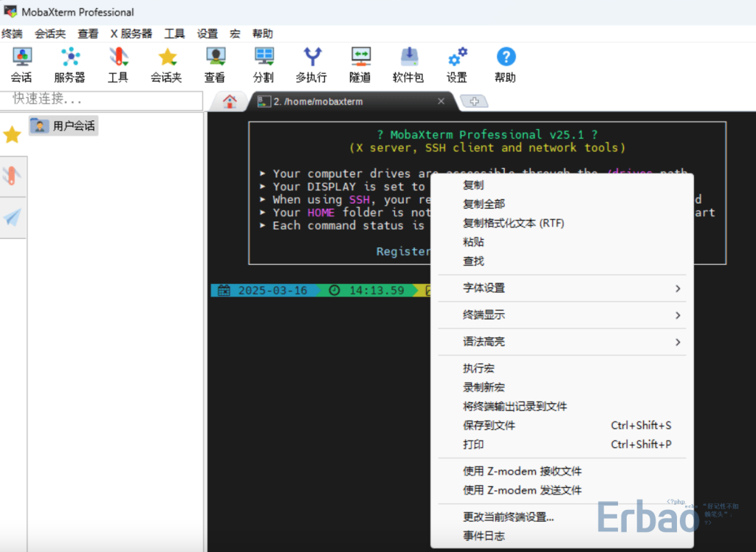Viewport: 756px width, 552px height.
Task: Select 复制格式化文本 (RTF) menu entry
Action: pyautogui.click(x=562, y=223)
